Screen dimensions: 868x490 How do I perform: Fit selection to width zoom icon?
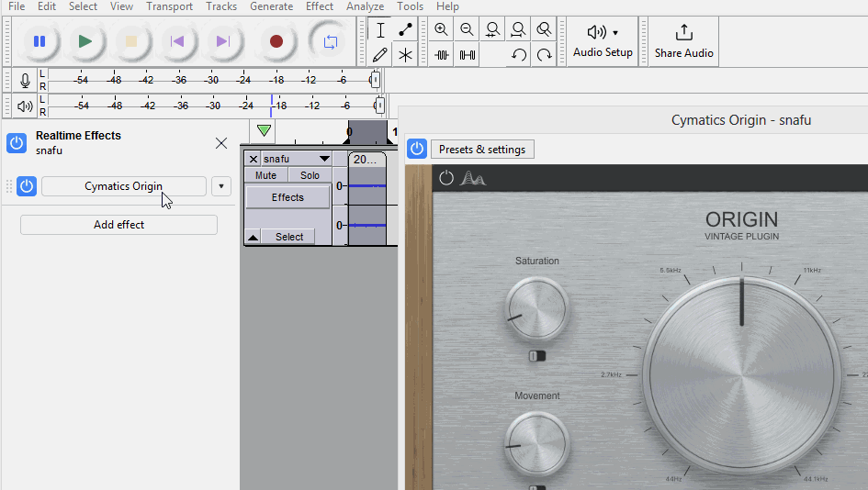pos(492,30)
